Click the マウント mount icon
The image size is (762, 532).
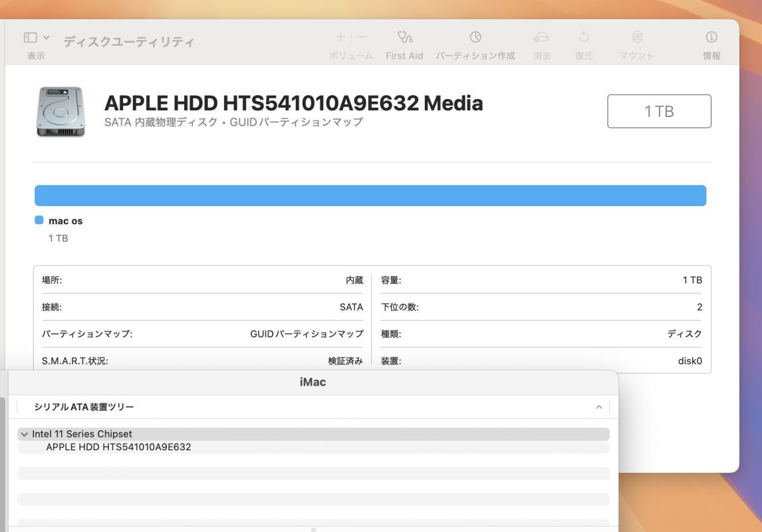click(636, 37)
